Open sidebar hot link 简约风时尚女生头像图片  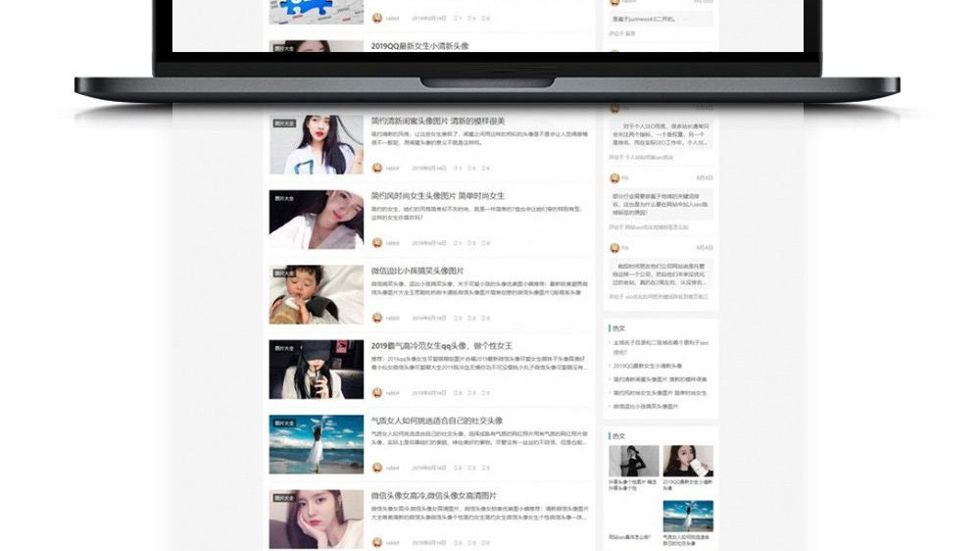(660, 393)
